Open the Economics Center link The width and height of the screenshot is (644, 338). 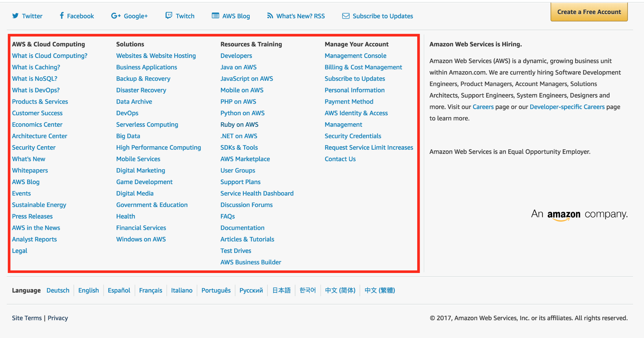click(x=37, y=125)
